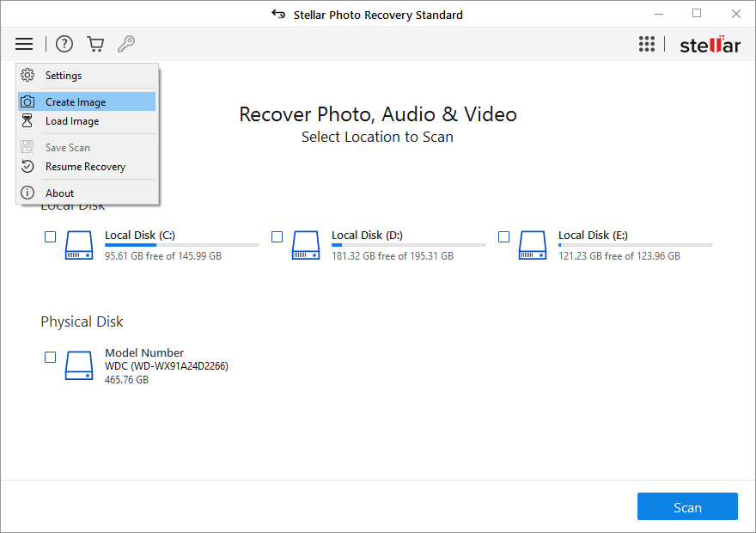Click the help question mark icon
756x533 pixels.
pyautogui.click(x=64, y=44)
